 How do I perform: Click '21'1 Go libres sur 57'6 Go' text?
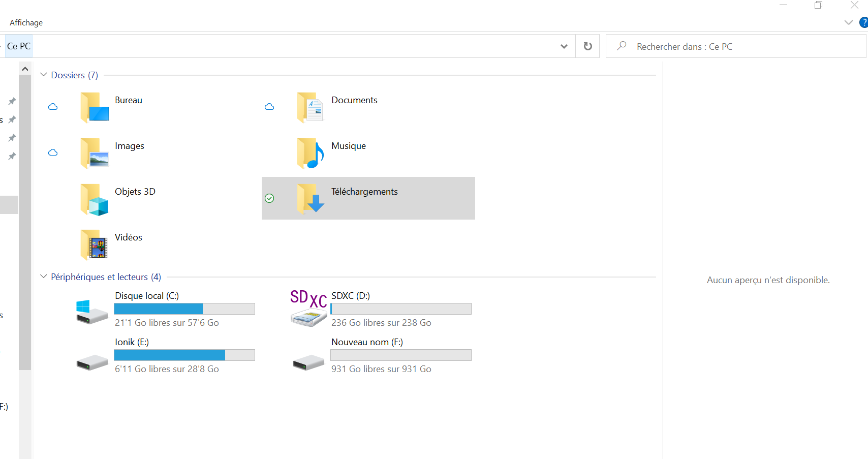click(167, 323)
